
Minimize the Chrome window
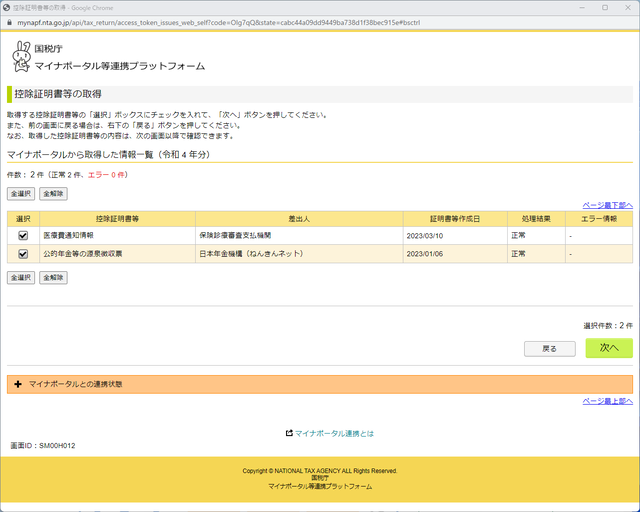pyautogui.click(x=582, y=8)
